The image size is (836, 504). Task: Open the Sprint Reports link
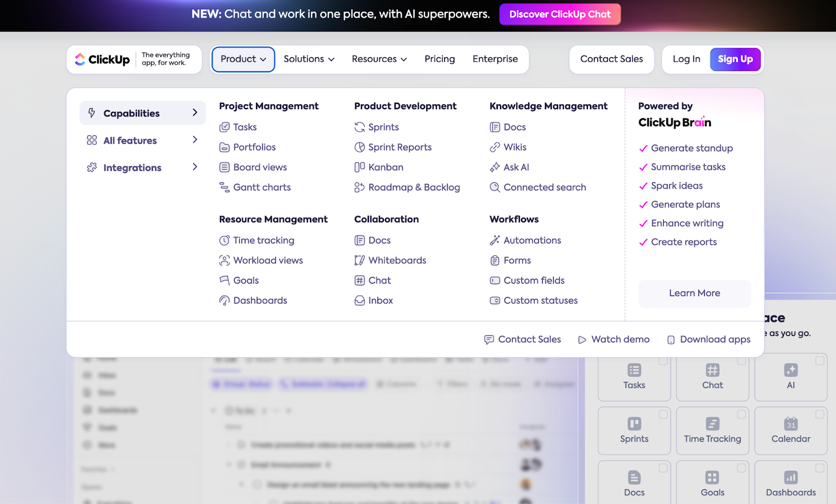(400, 147)
